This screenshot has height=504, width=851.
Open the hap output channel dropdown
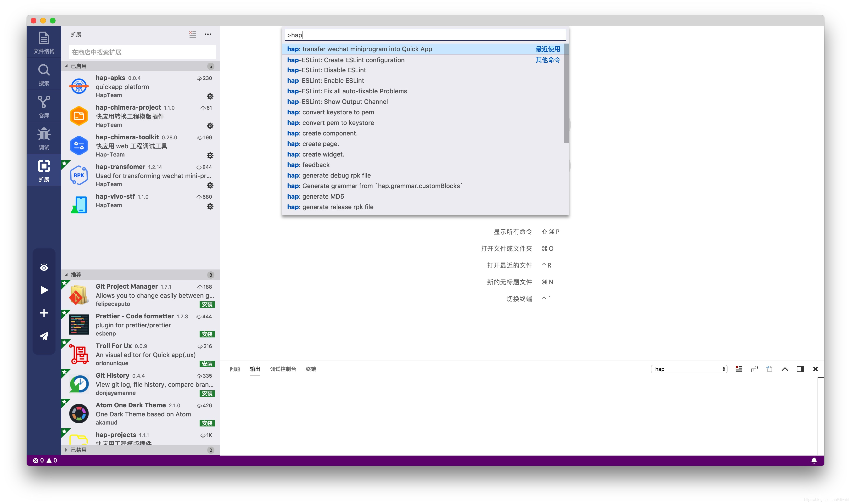click(x=689, y=369)
